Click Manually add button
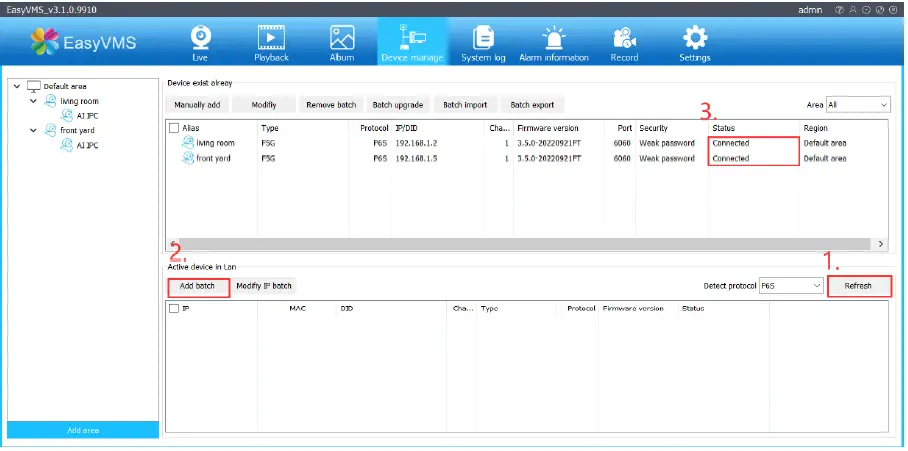Screen dimensions: 908x451 pyautogui.click(x=197, y=105)
